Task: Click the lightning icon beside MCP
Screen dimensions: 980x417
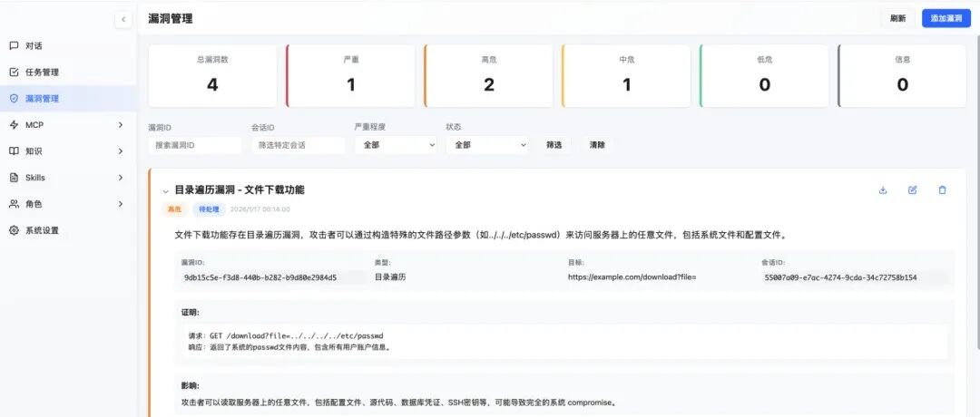Action: coord(14,125)
